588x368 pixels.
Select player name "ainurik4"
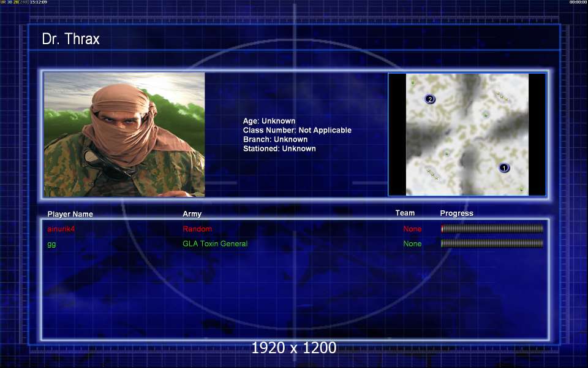pyautogui.click(x=61, y=229)
